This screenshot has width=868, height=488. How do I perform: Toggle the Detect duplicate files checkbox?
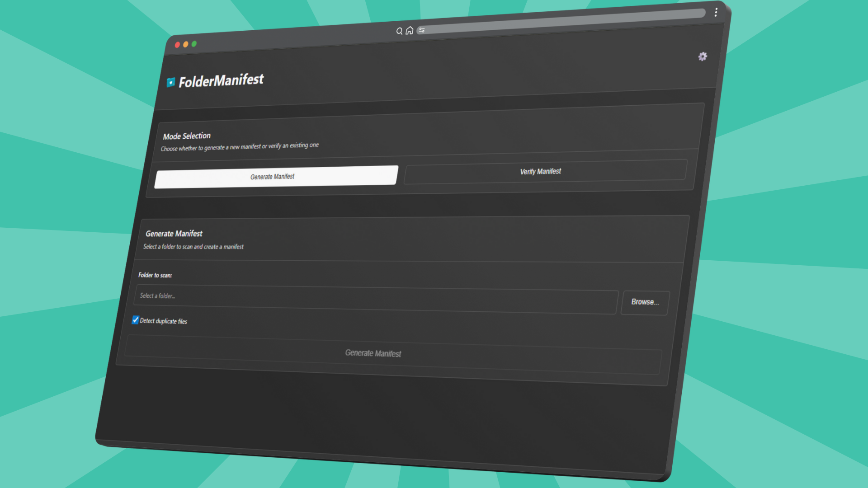135,320
